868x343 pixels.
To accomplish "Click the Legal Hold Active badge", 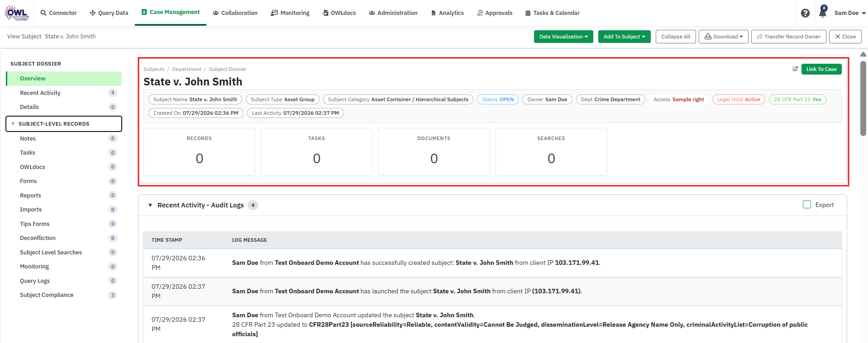I will [x=739, y=99].
